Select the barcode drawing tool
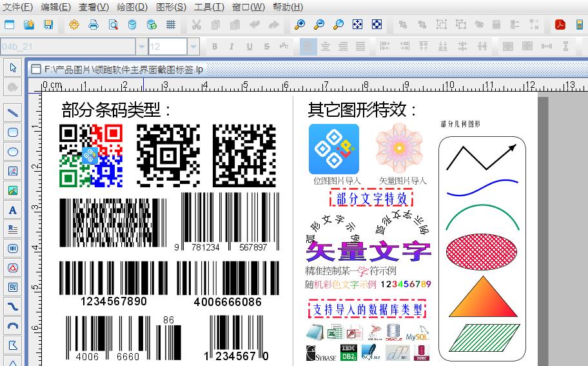588x366 pixels. pos(12,249)
